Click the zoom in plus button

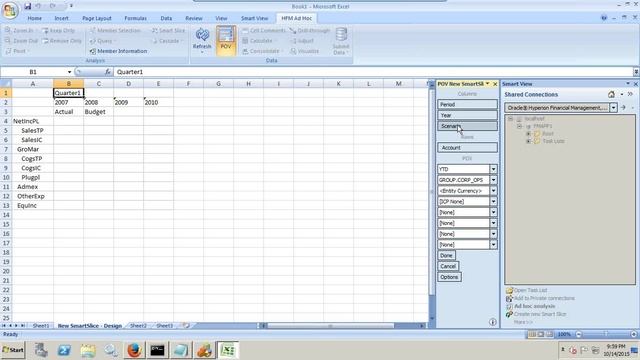[x=633, y=334]
